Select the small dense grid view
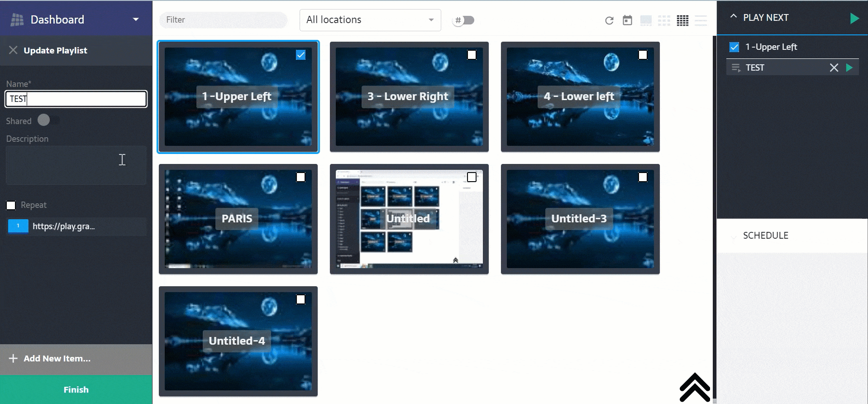The height and width of the screenshot is (404, 868). (x=682, y=20)
